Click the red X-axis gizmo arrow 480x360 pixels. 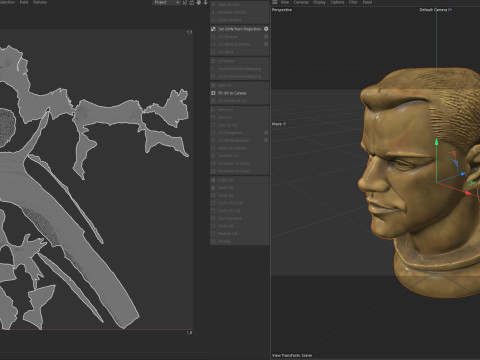(x=468, y=193)
